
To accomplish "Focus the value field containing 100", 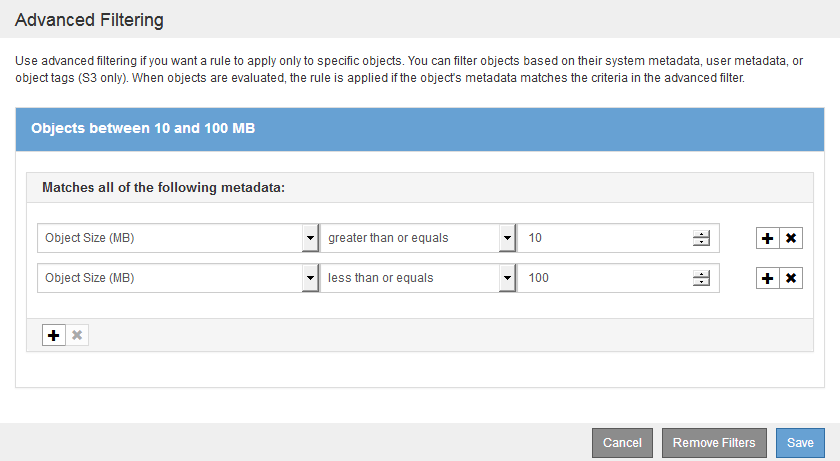I will [x=605, y=278].
